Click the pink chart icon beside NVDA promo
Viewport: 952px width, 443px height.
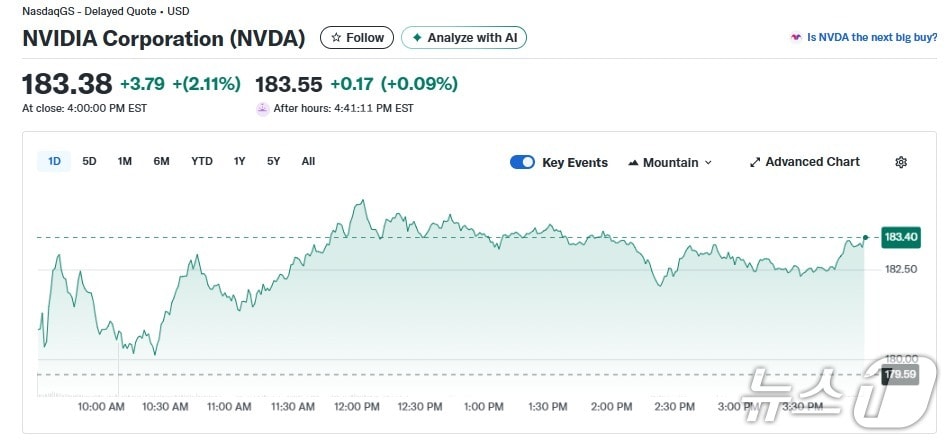[796, 38]
